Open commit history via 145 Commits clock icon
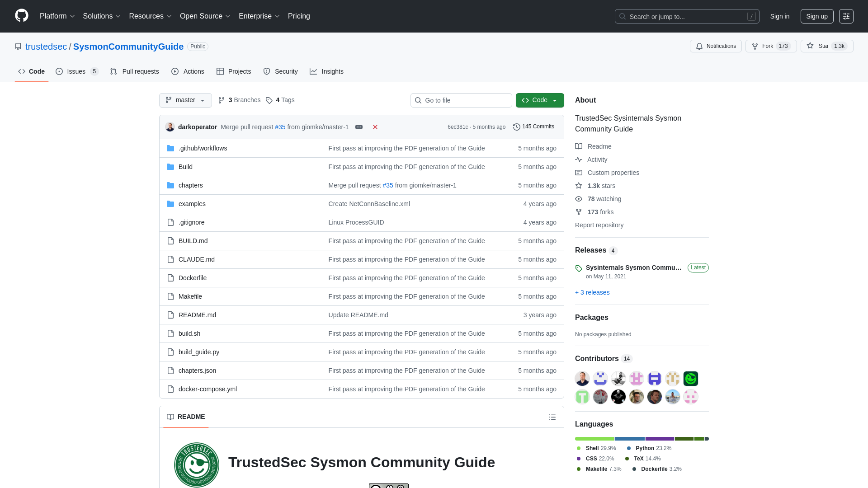The image size is (868, 488). (517, 127)
